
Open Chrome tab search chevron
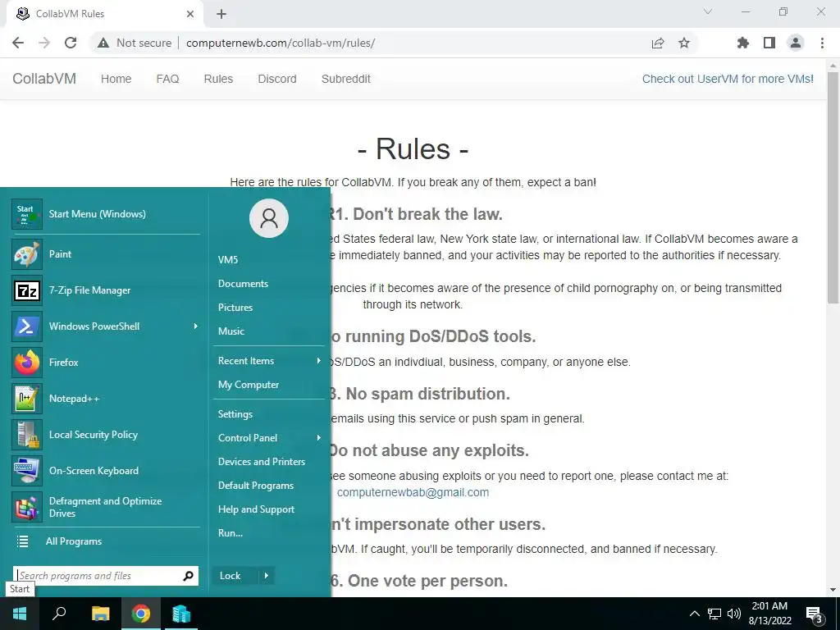tap(708, 11)
